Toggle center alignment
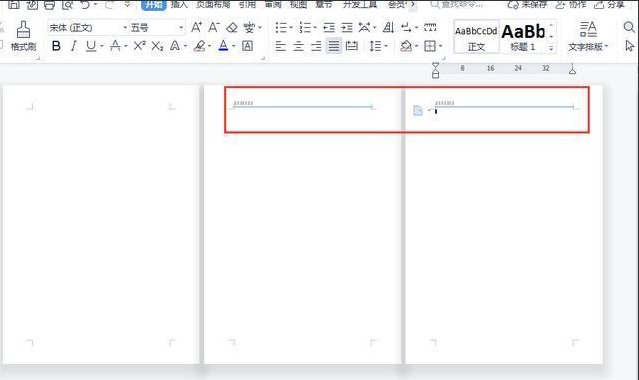 point(298,46)
